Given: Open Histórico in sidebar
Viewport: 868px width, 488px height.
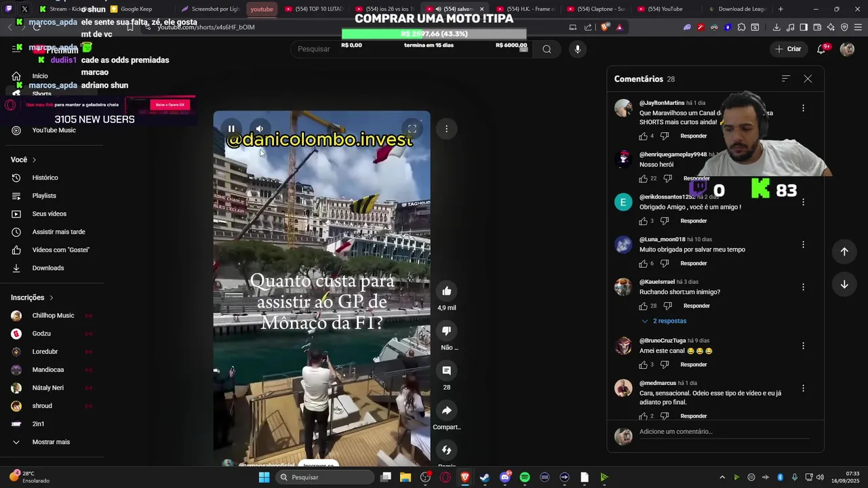Looking at the screenshot, I should point(45,178).
